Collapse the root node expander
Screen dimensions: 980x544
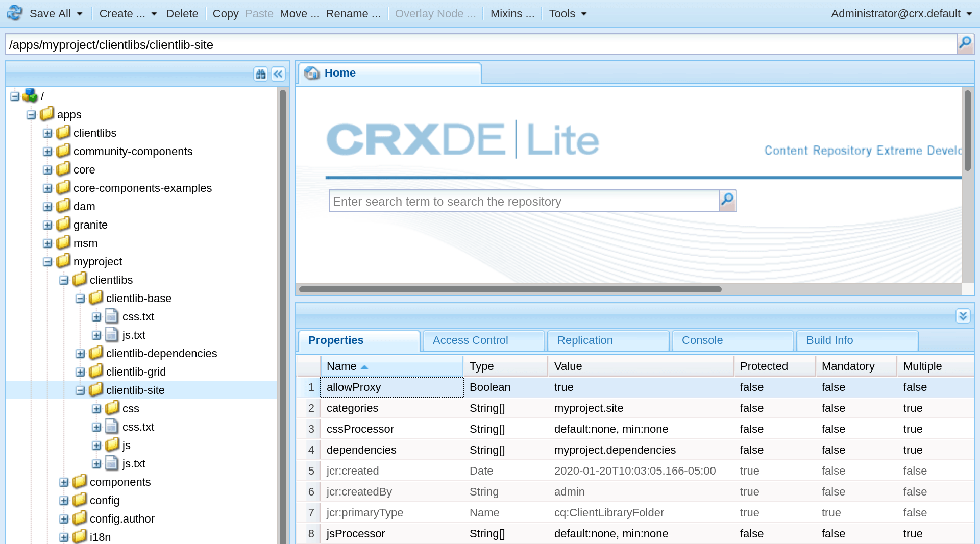tap(15, 96)
